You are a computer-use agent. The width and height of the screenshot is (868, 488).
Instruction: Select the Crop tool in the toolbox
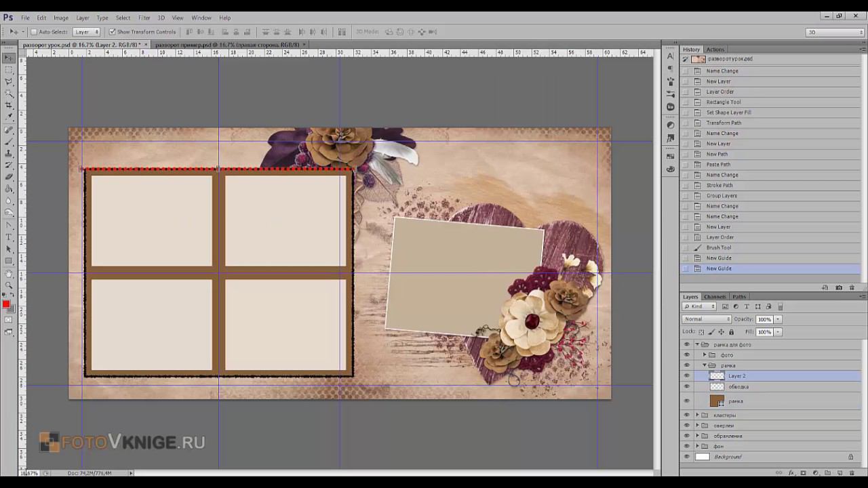tap(9, 105)
